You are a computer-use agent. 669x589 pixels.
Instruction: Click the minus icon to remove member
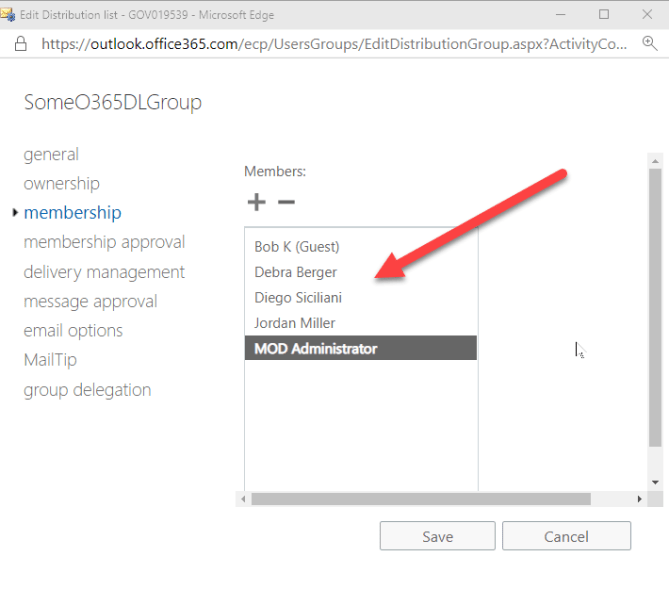coord(286,203)
